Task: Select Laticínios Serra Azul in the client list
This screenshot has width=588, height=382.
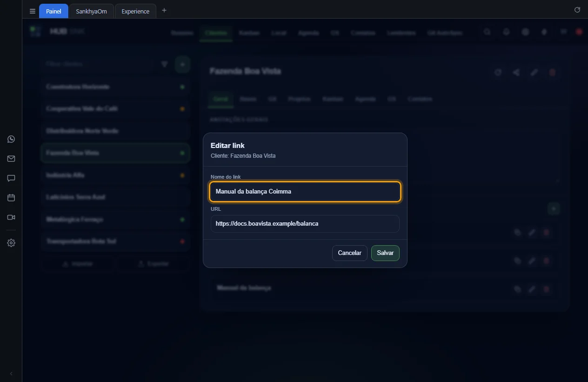Action: coord(115,197)
